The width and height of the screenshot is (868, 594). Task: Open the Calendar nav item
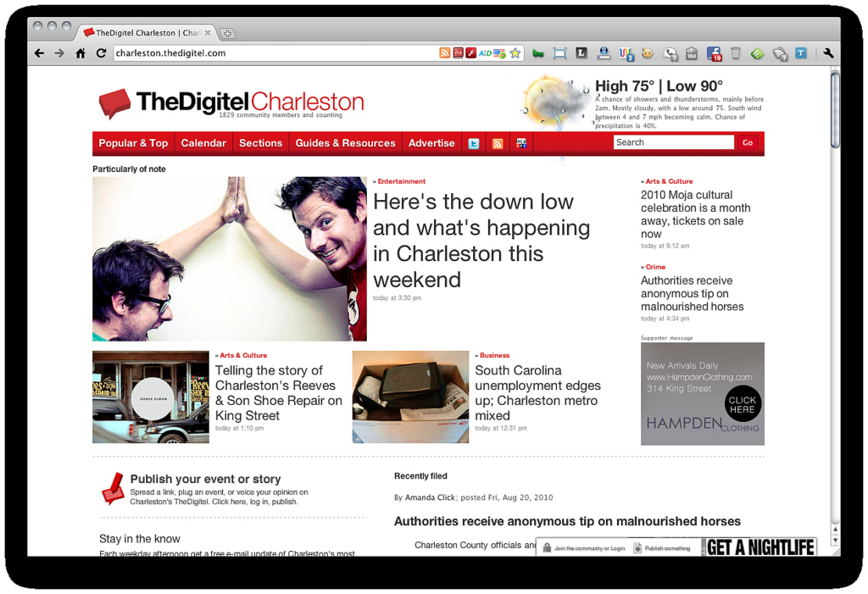click(x=203, y=143)
